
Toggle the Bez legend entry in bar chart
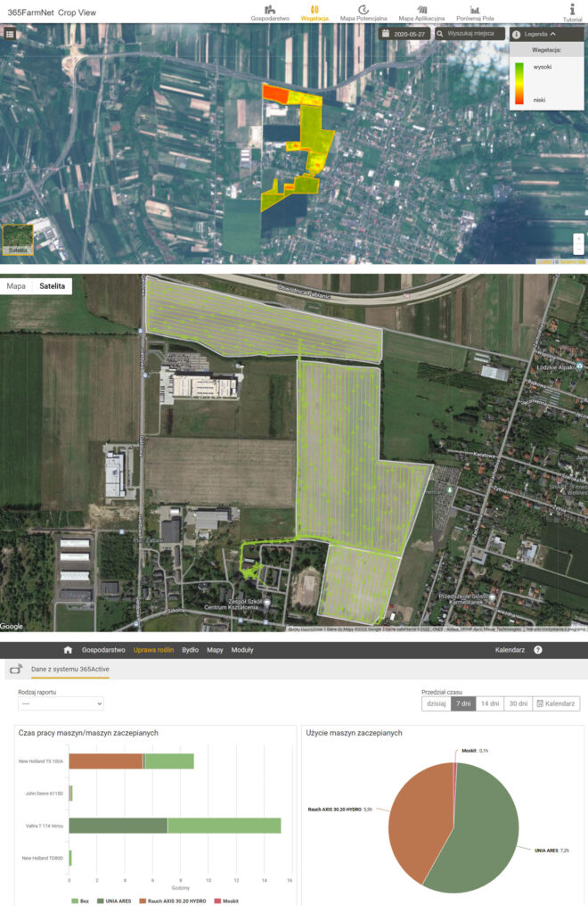coord(80,901)
